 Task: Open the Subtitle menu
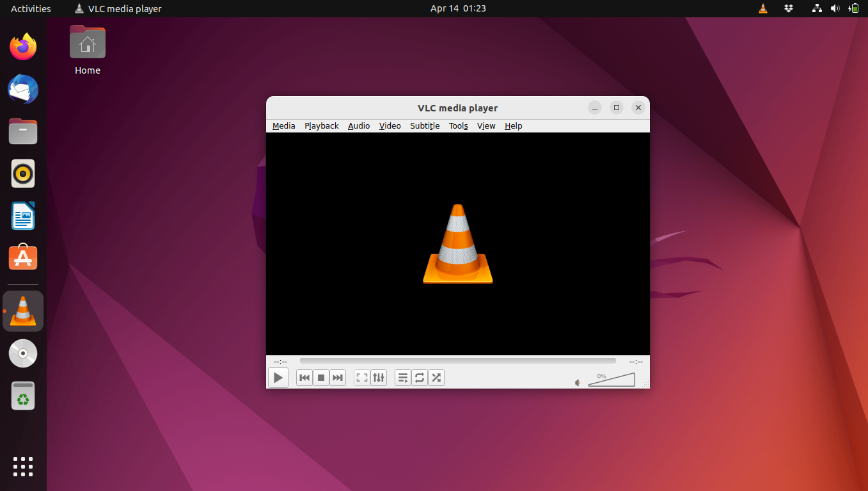click(x=425, y=126)
